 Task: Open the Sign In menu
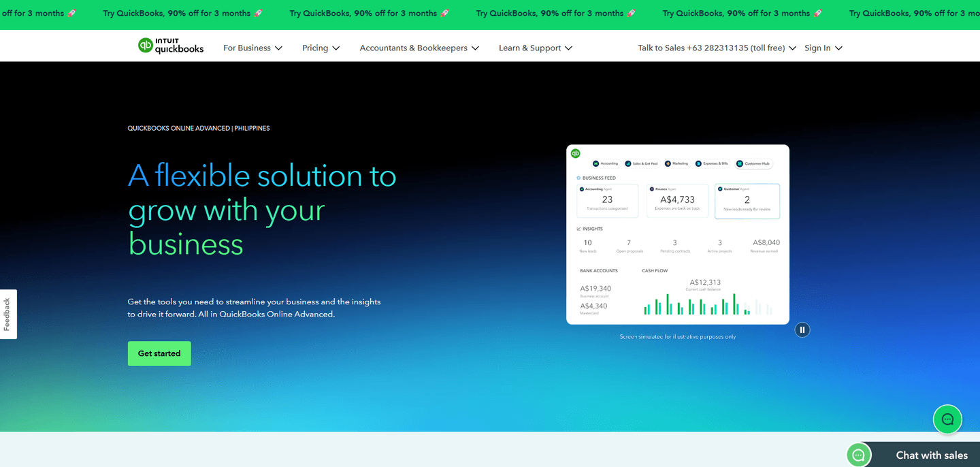coord(823,48)
